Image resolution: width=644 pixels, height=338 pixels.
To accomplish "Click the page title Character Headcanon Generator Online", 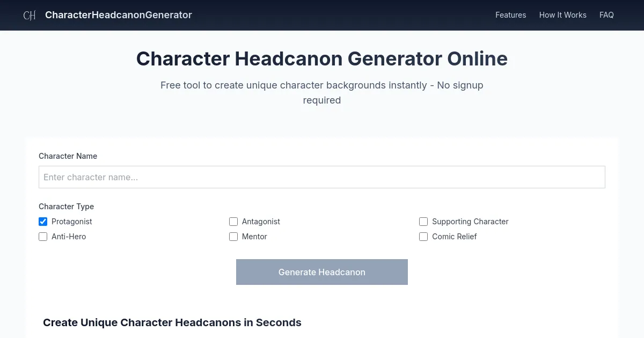I will pyautogui.click(x=321, y=59).
